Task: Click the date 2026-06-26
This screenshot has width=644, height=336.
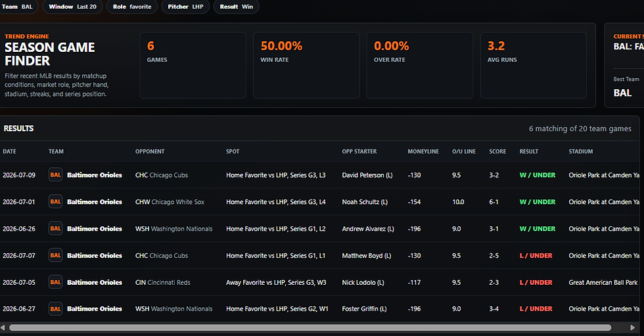Action: [x=19, y=229]
